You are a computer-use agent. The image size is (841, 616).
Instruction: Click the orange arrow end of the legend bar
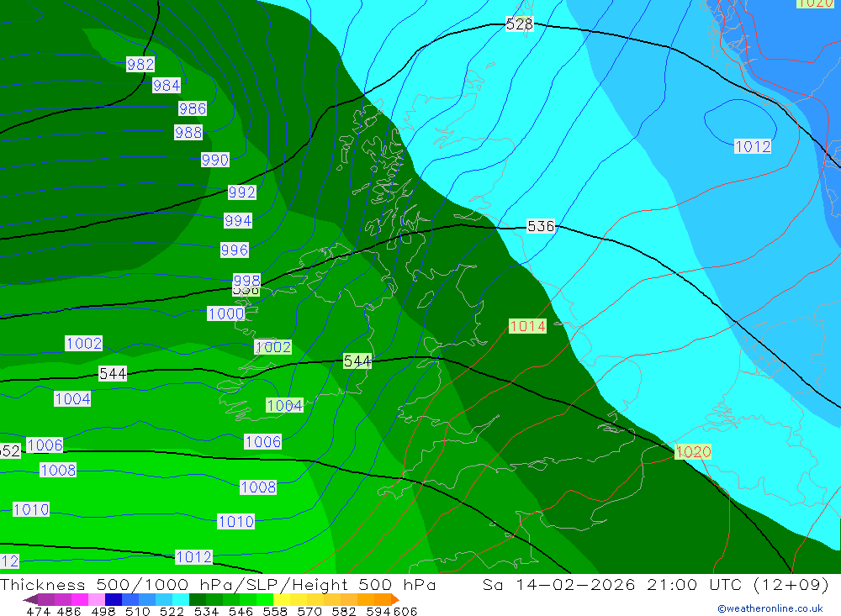[395, 599]
